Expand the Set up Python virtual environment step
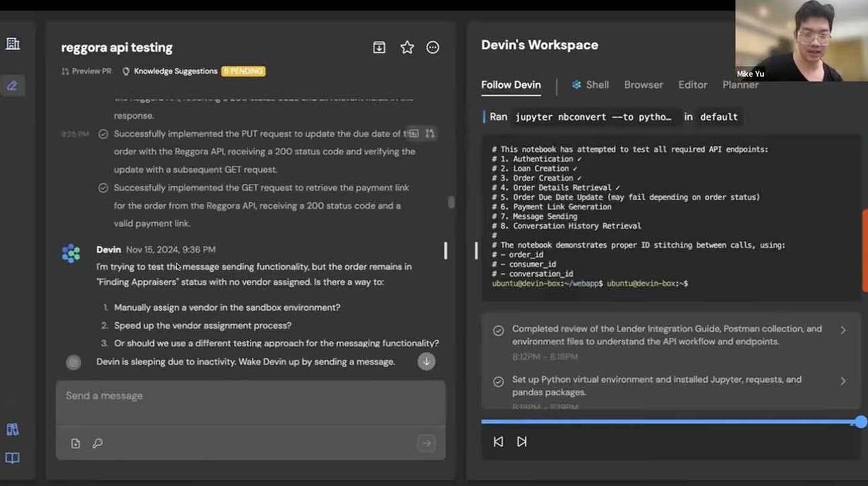 pyautogui.click(x=843, y=381)
